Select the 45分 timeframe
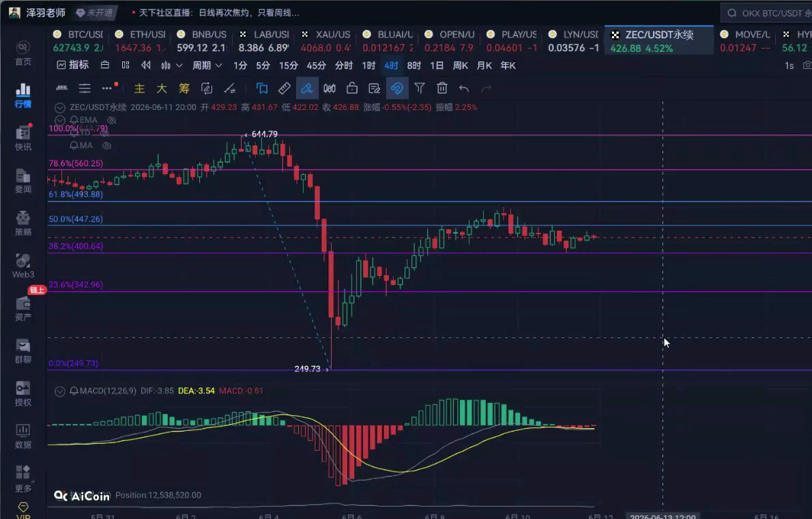The height and width of the screenshot is (519, 812). 316,66
